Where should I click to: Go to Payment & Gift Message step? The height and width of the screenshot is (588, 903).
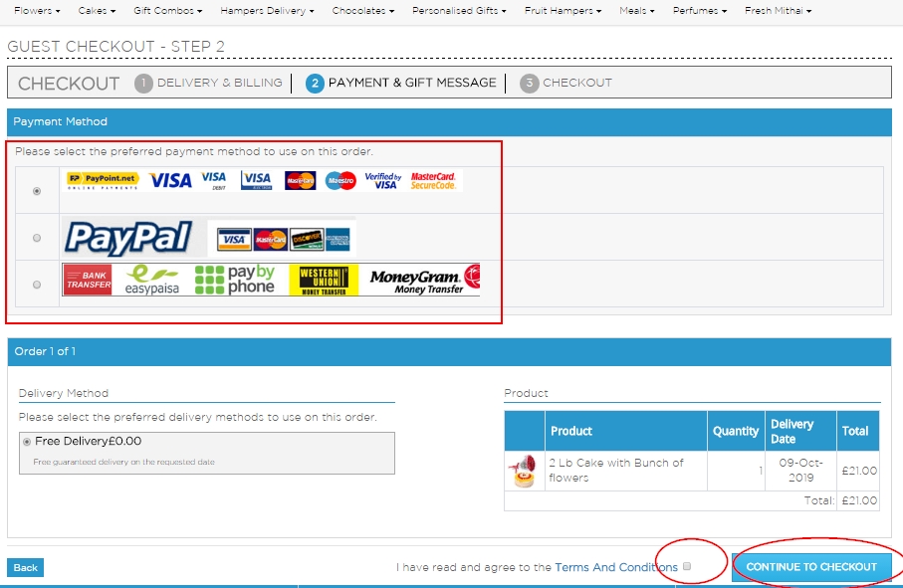(x=412, y=83)
